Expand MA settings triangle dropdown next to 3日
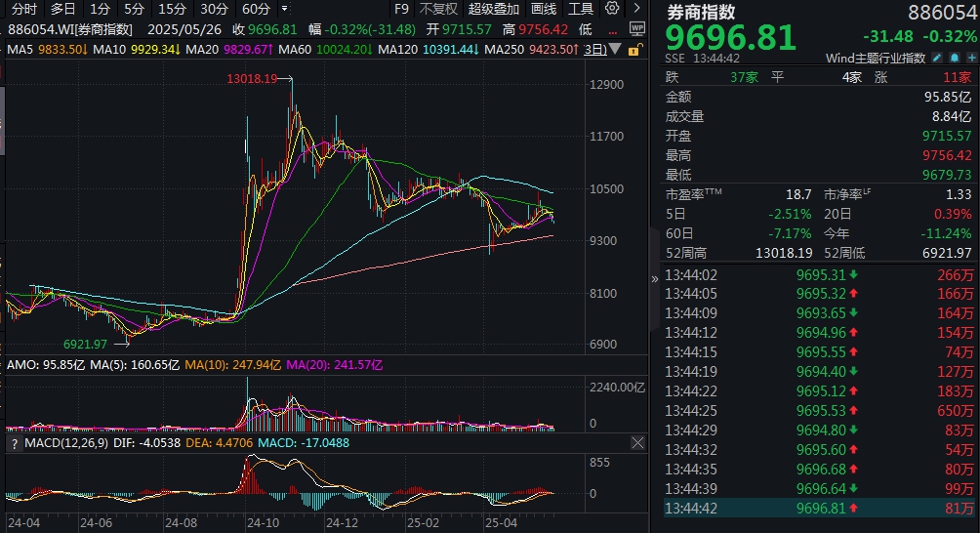The image size is (980, 533). 615,49
